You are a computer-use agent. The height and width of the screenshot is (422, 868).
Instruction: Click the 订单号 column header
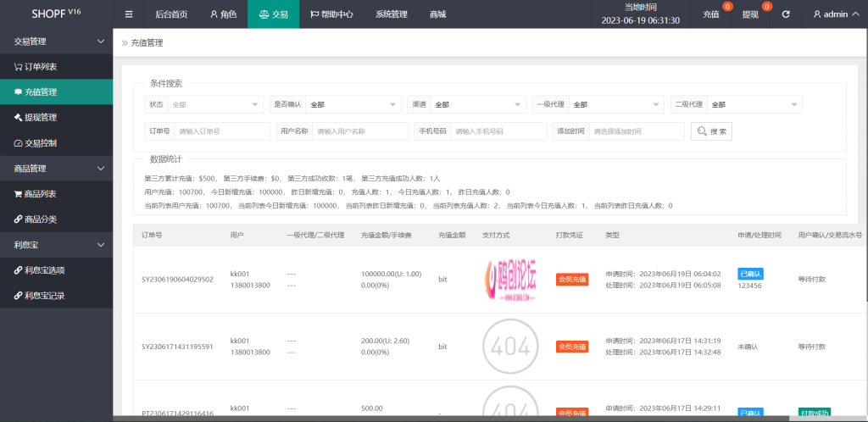[152, 235]
